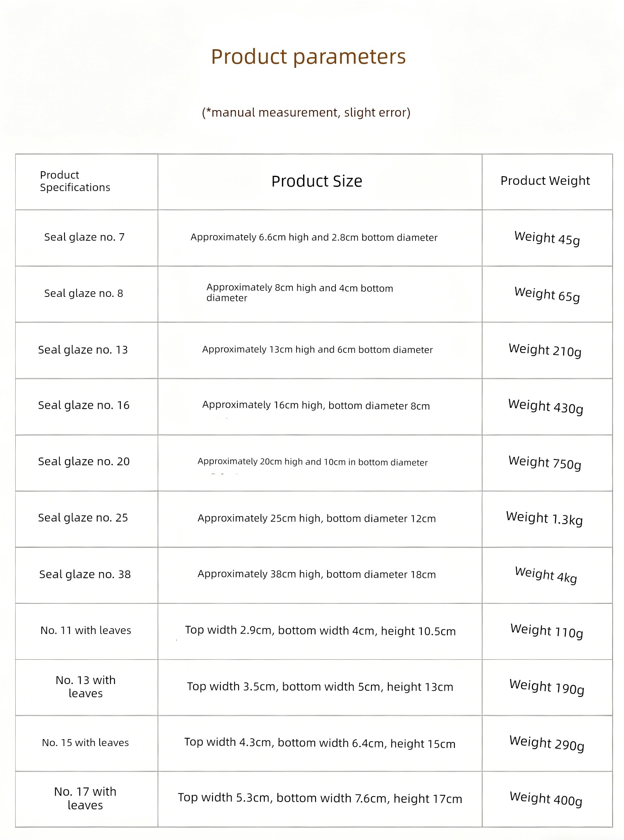Click the No. 15 with leaves dimensions

pos(320,743)
